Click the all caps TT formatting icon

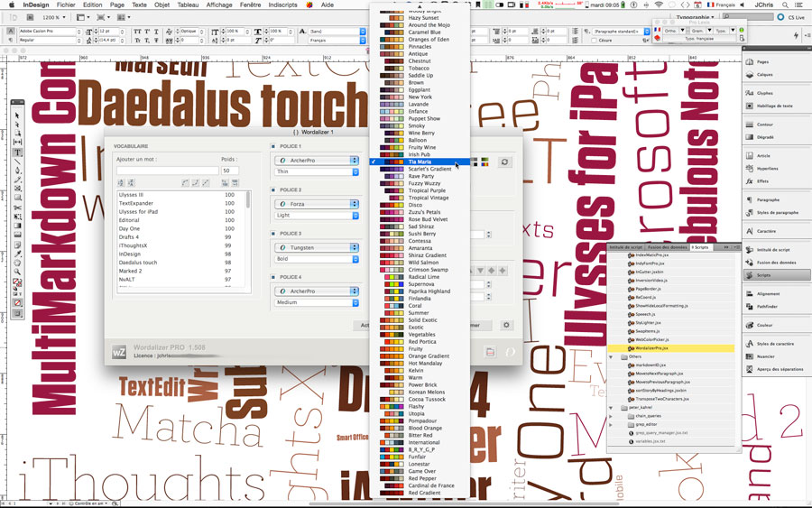(x=138, y=32)
